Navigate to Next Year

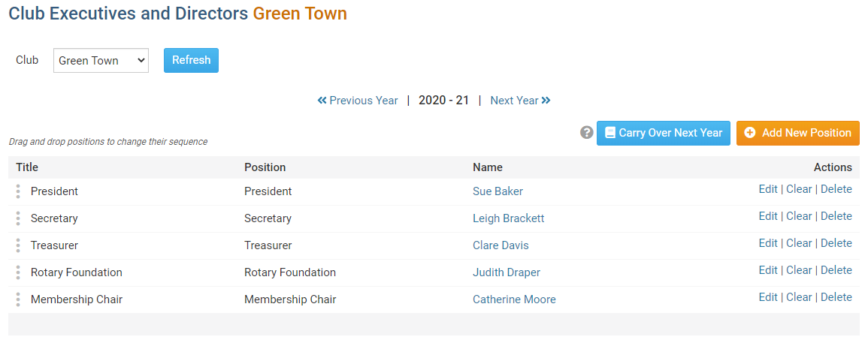[520, 101]
